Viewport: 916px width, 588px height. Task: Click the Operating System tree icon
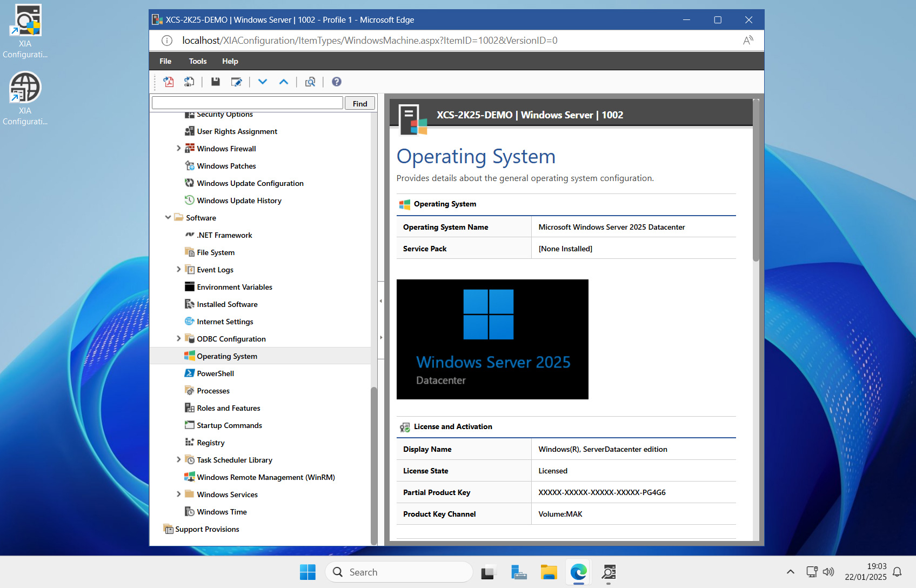click(190, 356)
